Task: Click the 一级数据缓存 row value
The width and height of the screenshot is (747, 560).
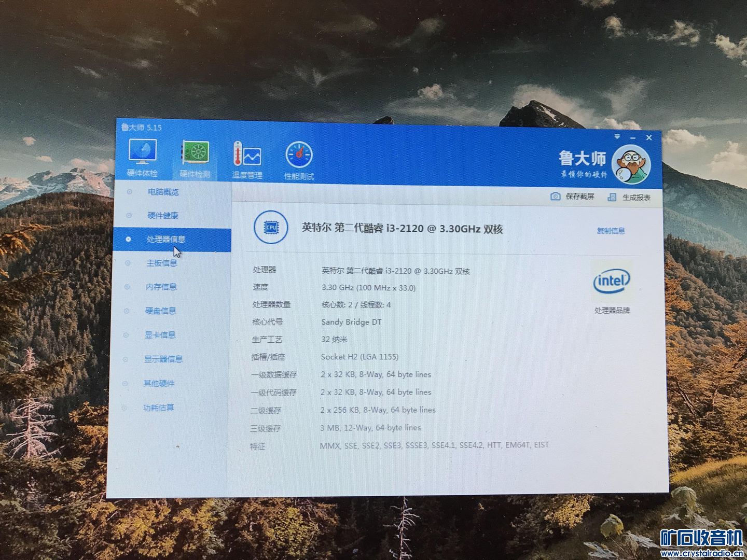Action: point(376,374)
